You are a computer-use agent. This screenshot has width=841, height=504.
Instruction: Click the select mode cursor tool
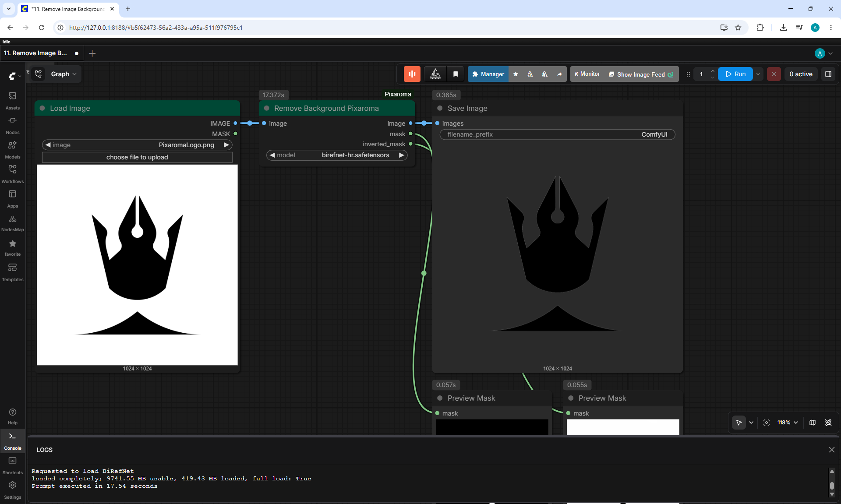click(x=739, y=423)
